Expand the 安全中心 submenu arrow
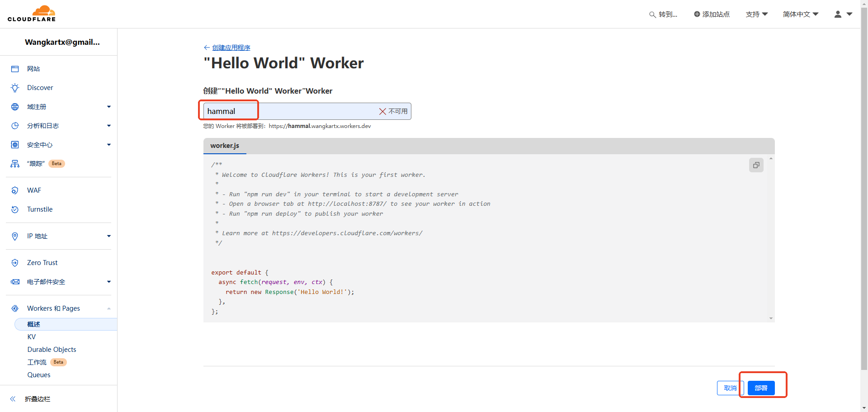This screenshot has height=412, width=868. coord(109,145)
